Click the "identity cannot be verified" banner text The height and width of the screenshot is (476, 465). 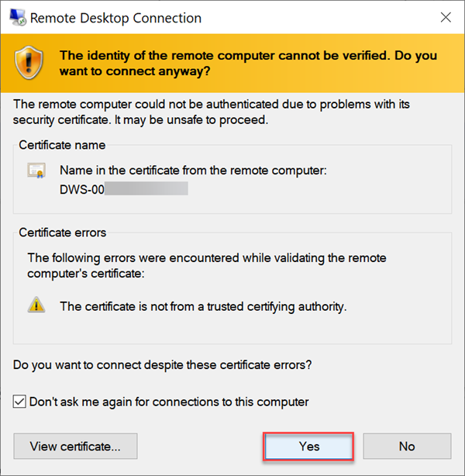[248, 63]
